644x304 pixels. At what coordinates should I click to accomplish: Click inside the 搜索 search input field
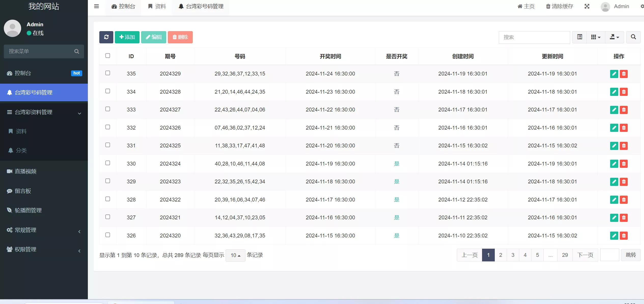tap(534, 37)
